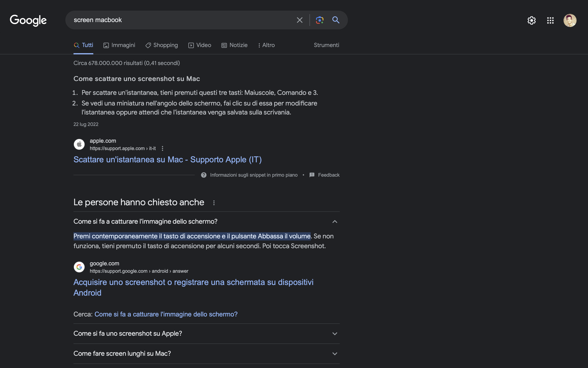This screenshot has width=588, height=368.
Task: Switch to the Shopping tab
Action: click(x=161, y=45)
